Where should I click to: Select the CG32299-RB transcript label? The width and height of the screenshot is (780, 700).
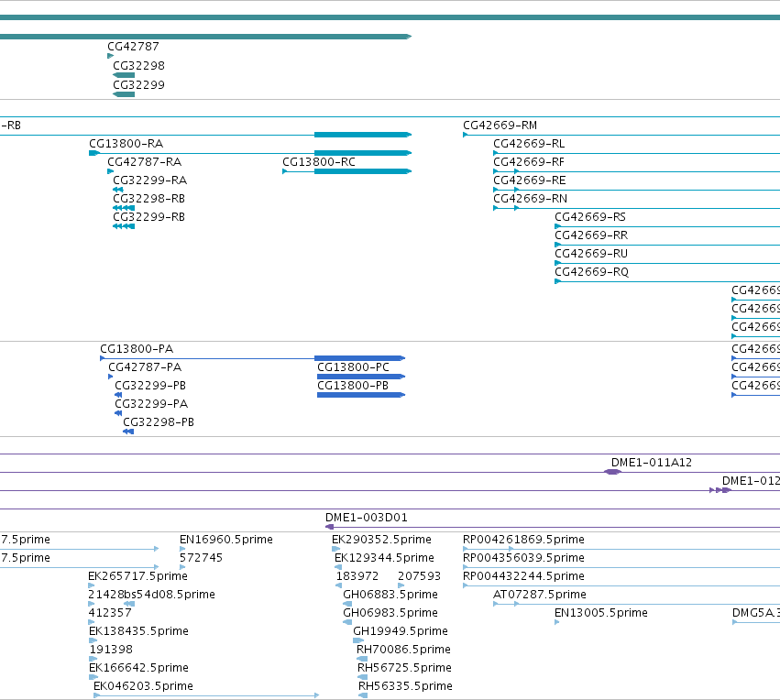(x=148, y=217)
